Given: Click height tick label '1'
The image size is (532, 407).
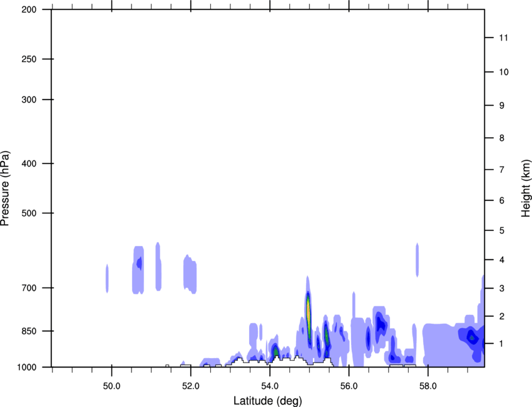Looking at the screenshot, I should point(502,344).
